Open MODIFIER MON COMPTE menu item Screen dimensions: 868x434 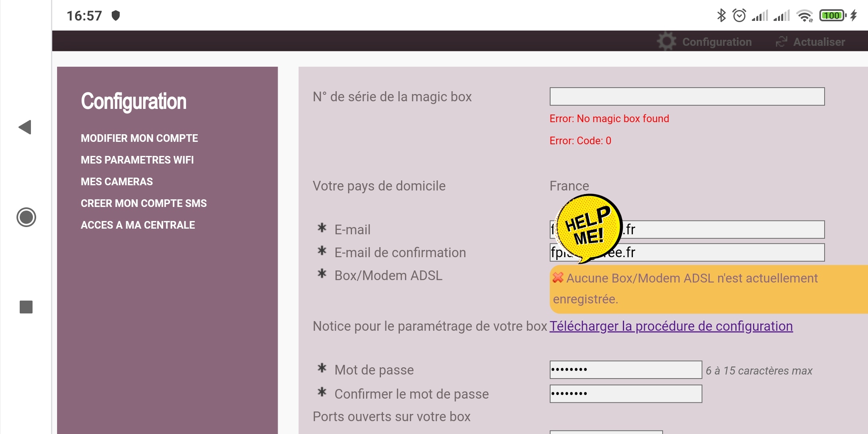tap(139, 138)
